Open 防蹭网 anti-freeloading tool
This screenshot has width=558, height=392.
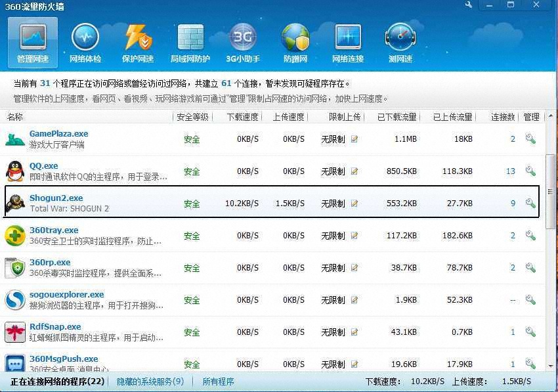pyautogui.click(x=295, y=43)
